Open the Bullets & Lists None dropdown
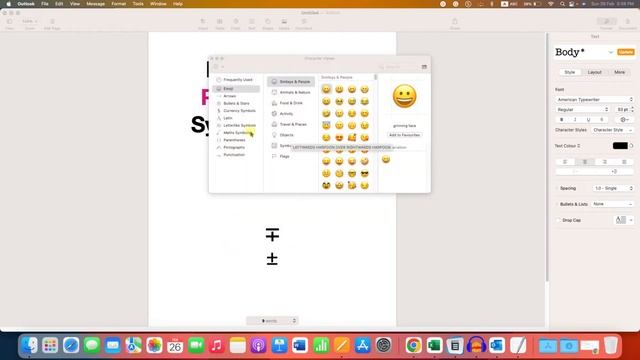 [613, 204]
